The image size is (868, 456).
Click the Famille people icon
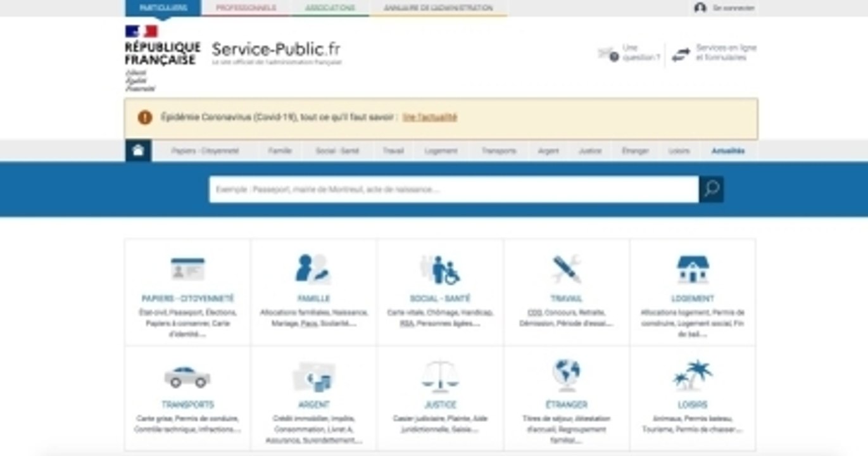pyautogui.click(x=313, y=269)
